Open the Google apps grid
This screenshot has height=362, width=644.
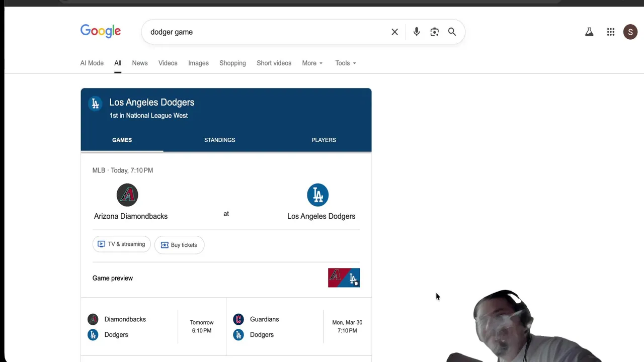point(611,32)
